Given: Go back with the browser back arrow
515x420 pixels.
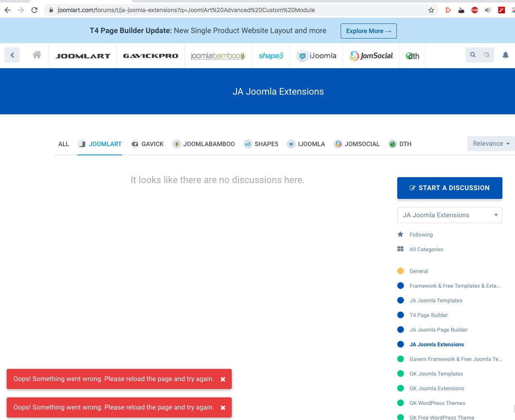Looking at the screenshot, I should click(8, 10).
